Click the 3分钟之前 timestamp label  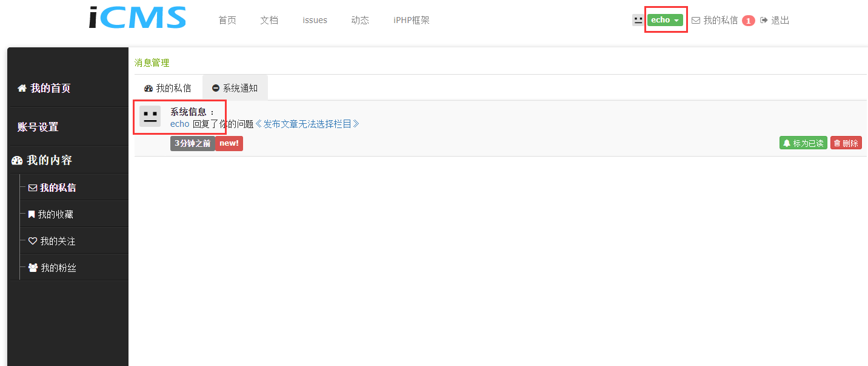click(x=193, y=143)
